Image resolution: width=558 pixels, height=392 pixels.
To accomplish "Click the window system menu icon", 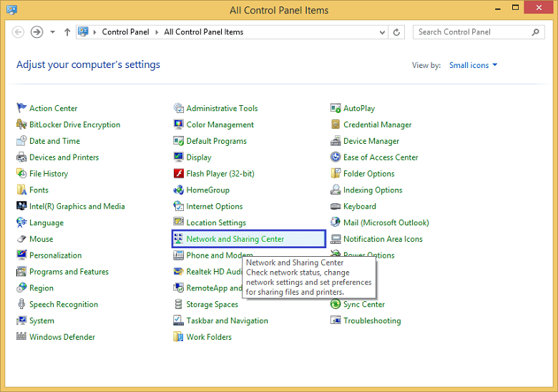I will tap(11, 9).
